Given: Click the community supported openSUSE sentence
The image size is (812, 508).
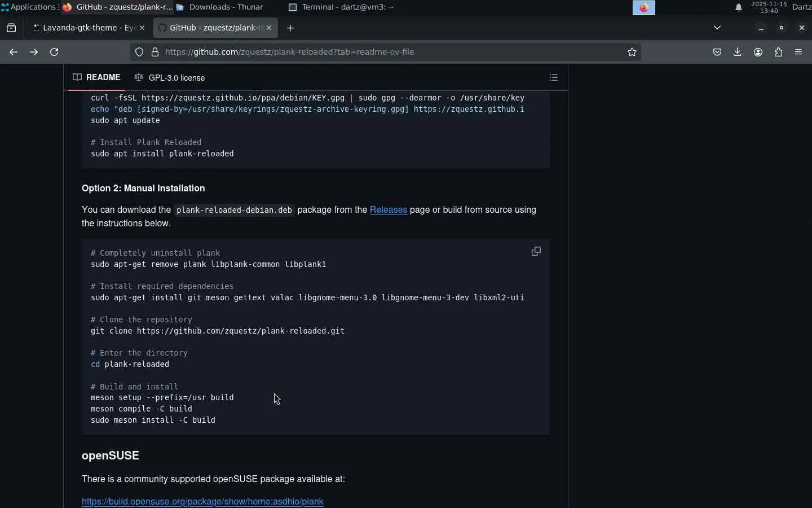Looking at the screenshot, I should (213, 479).
